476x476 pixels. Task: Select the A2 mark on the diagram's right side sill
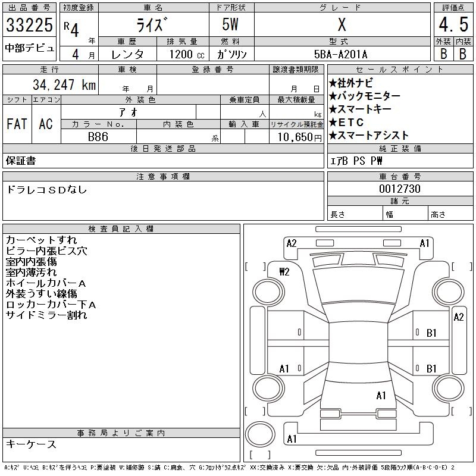(459, 317)
